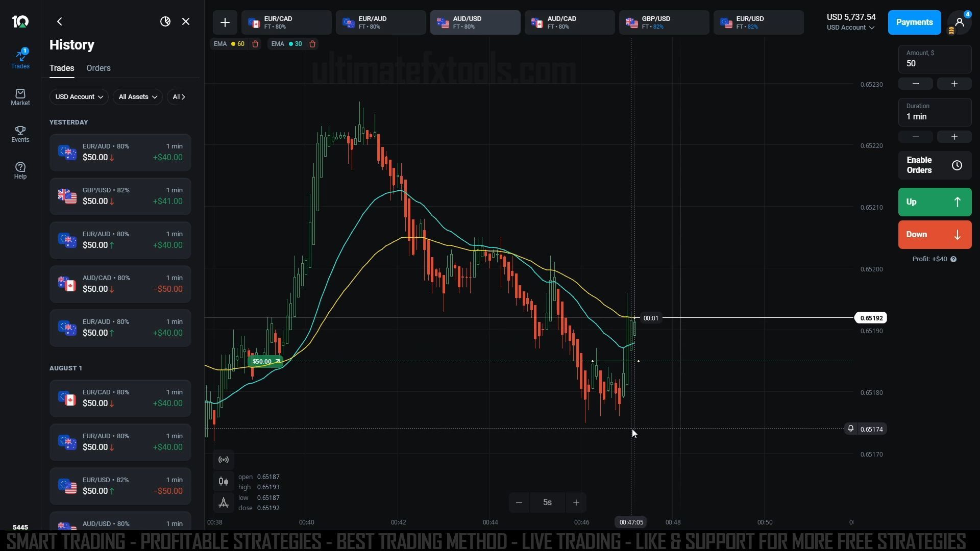The height and width of the screenshot is (551, 980).
Task: Click the Amount input field
Action: 935,59
